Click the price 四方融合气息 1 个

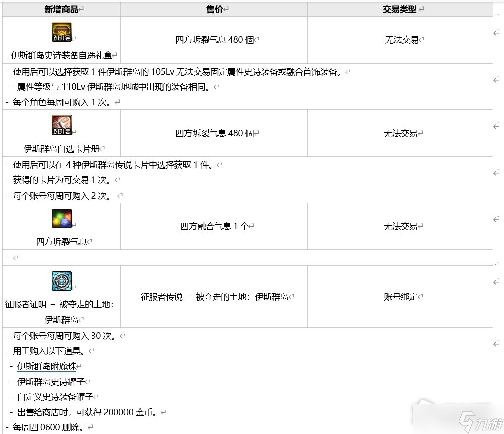[214, 226]
